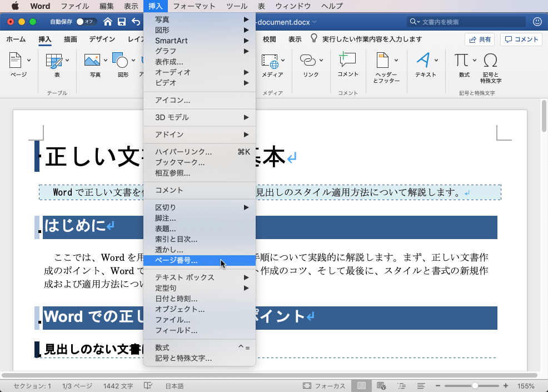Image resolution: width=548 pixels, height=392 pixels.
Task: Save the document with floppy icon
Action: click(x=122, y=22)
